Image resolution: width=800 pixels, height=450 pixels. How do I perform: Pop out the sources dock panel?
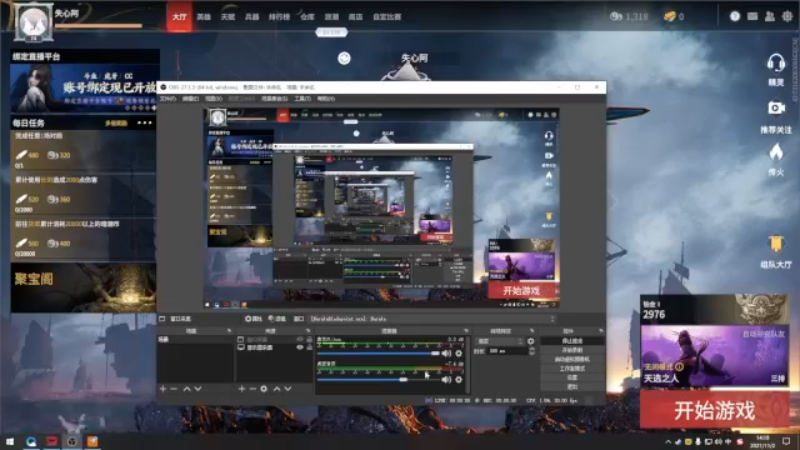coord(308,331)
